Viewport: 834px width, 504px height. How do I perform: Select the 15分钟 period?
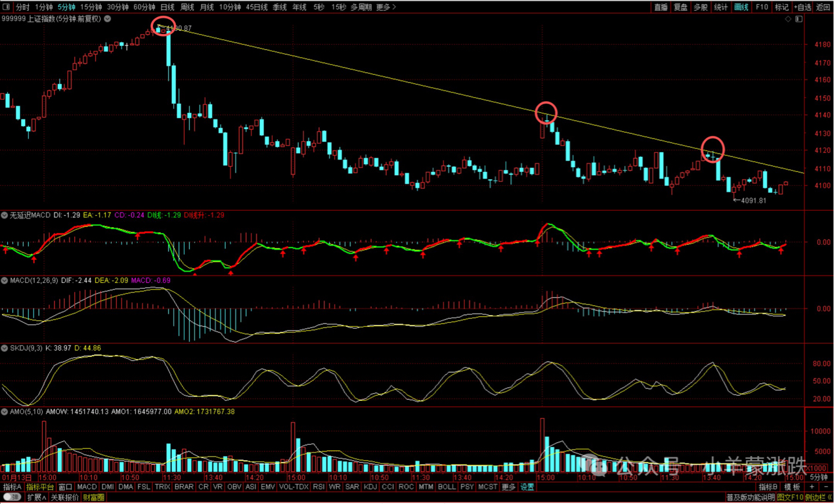(x=91, y=7)
